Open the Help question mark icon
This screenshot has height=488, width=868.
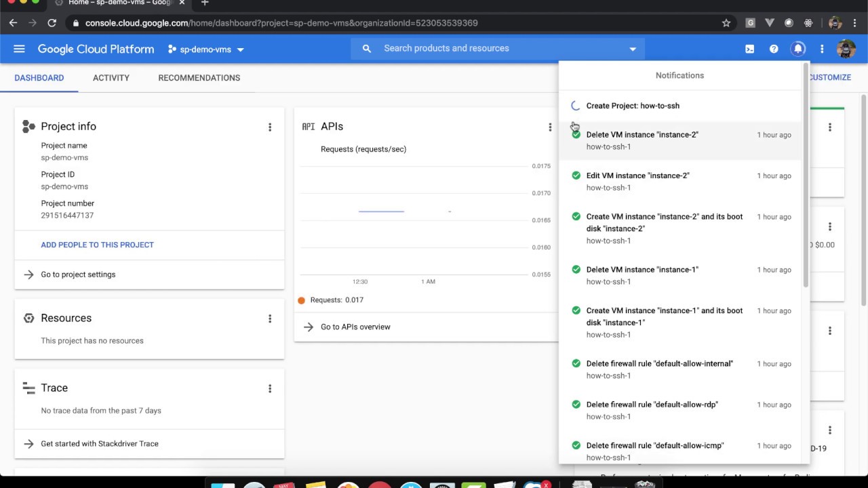(x=774, y=49)
